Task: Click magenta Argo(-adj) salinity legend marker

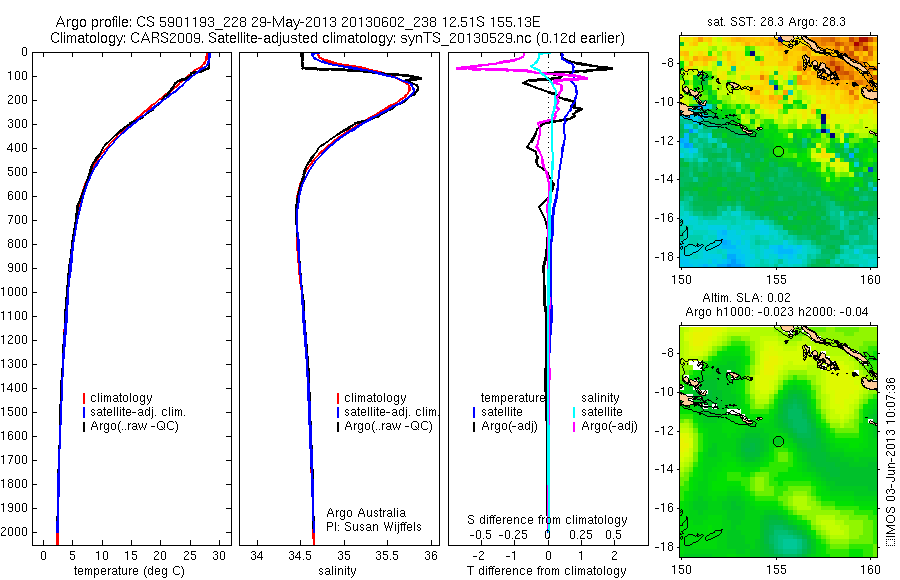Action: pyautogui.click(x=574, y=427)
